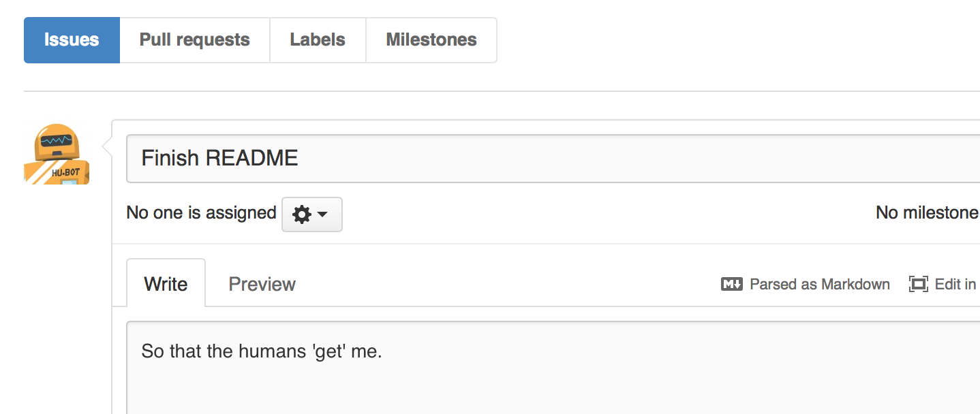Click the Markdown M-arrow icon
Viewport: 980px width, 414px height.
pyautogui.click(x=731, y=284)
